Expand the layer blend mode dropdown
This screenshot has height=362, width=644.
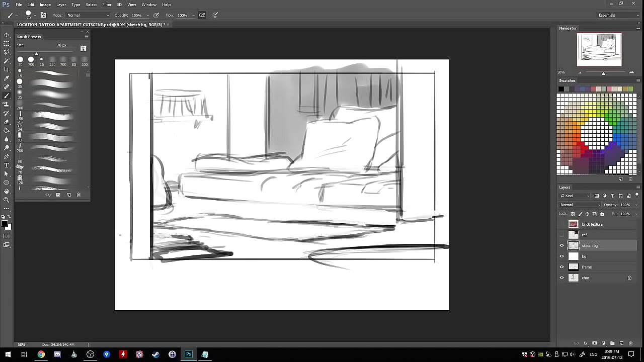point(580,205)
